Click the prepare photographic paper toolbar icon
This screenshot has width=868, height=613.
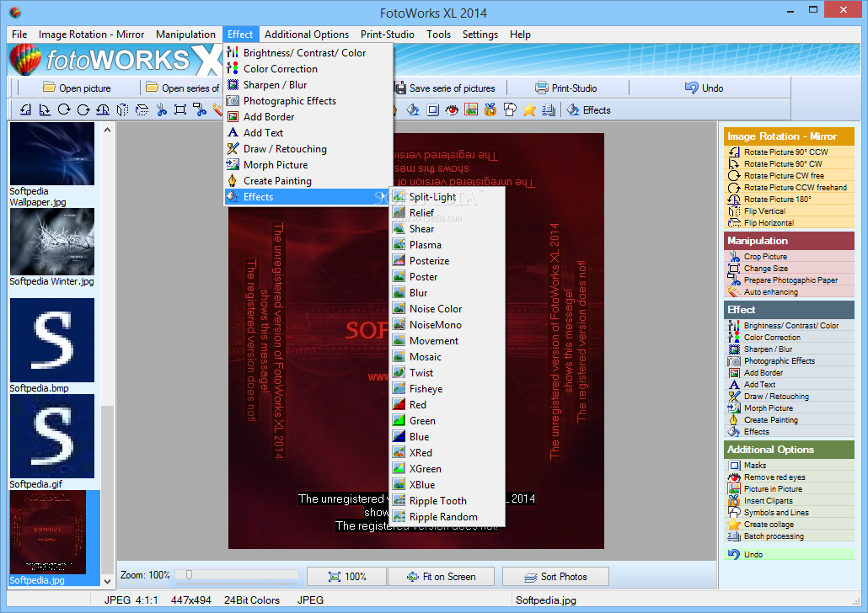tap(200, 109)
